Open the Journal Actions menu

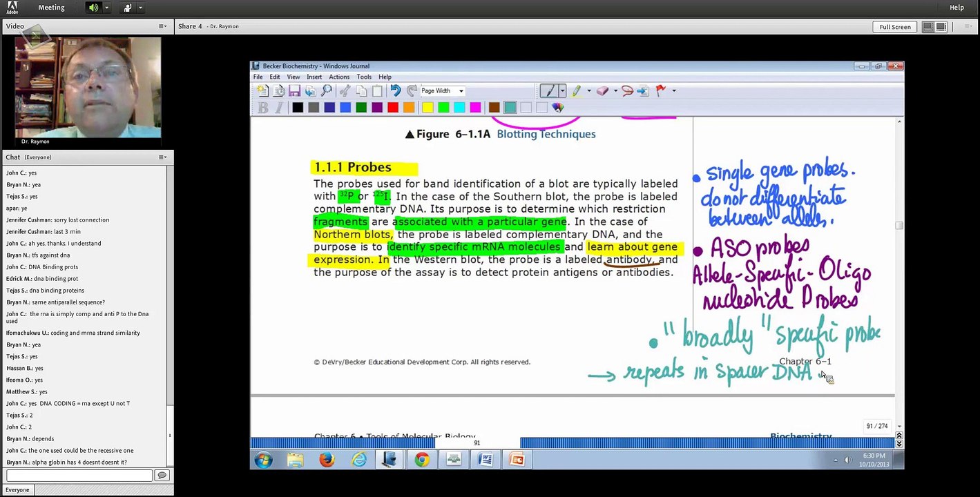tap(339, 77)
